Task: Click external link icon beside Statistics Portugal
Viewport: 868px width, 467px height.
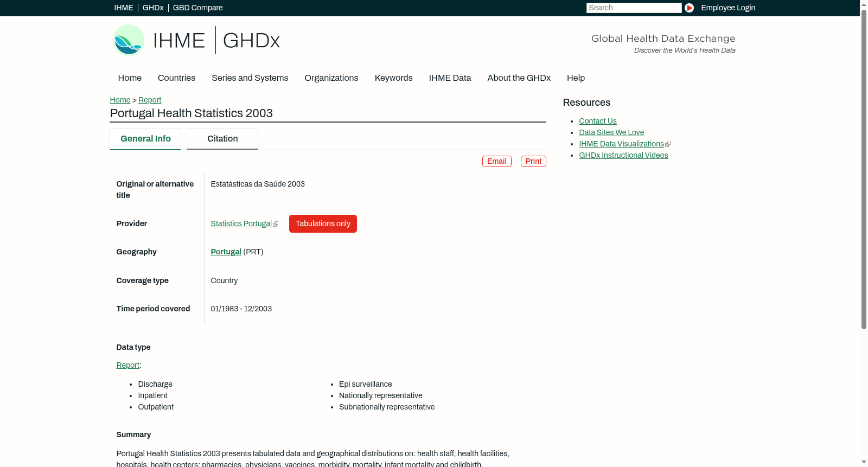Action: [276, 224]
